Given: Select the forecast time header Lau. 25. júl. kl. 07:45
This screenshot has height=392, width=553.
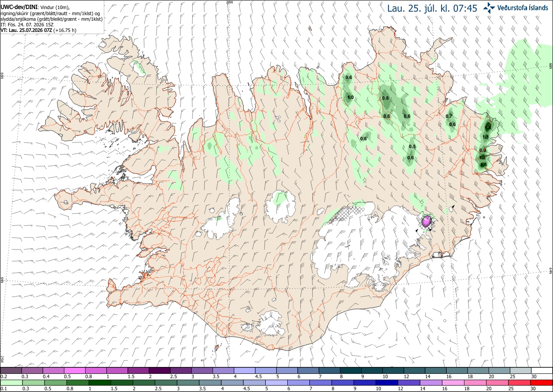Looking at the screenshot, I should pyautogui.click(x=432, y=8).
